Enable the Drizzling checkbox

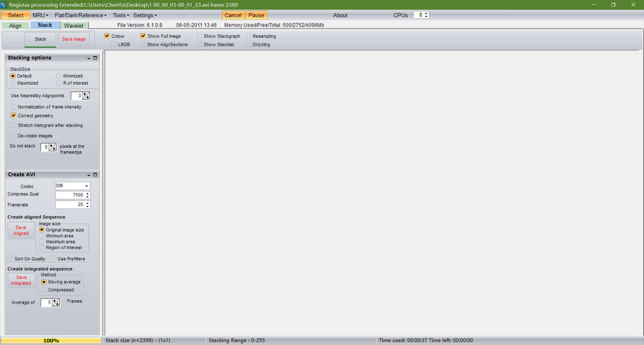point(248,44)
